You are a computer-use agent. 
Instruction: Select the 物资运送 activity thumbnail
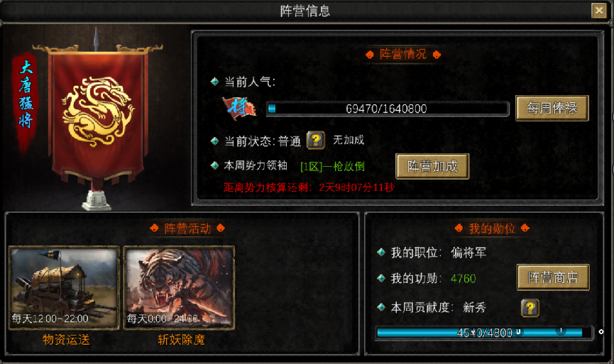point(64,287)
